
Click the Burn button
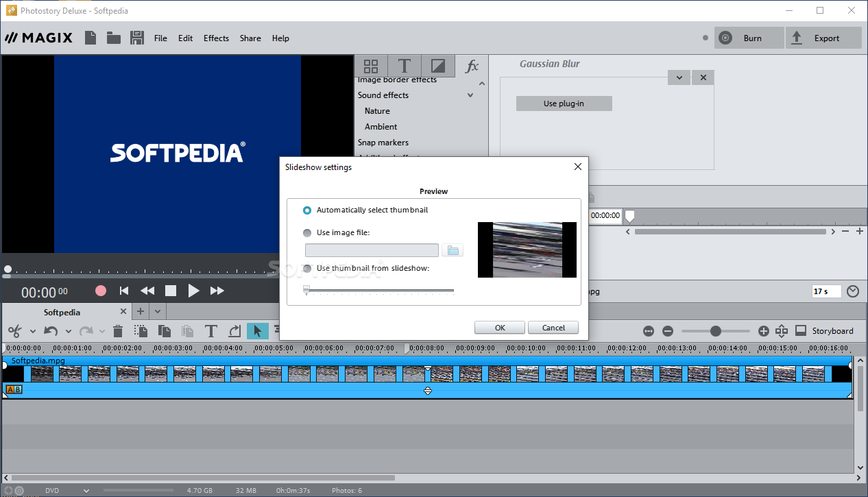coord(749,38)
